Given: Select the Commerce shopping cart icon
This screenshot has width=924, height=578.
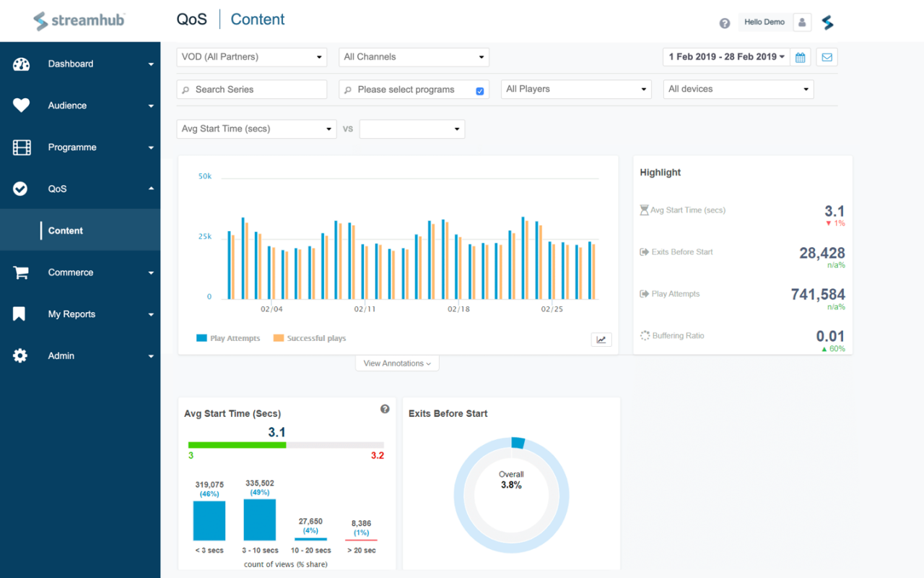Looking at the screenshot, I should coord(21,272).
